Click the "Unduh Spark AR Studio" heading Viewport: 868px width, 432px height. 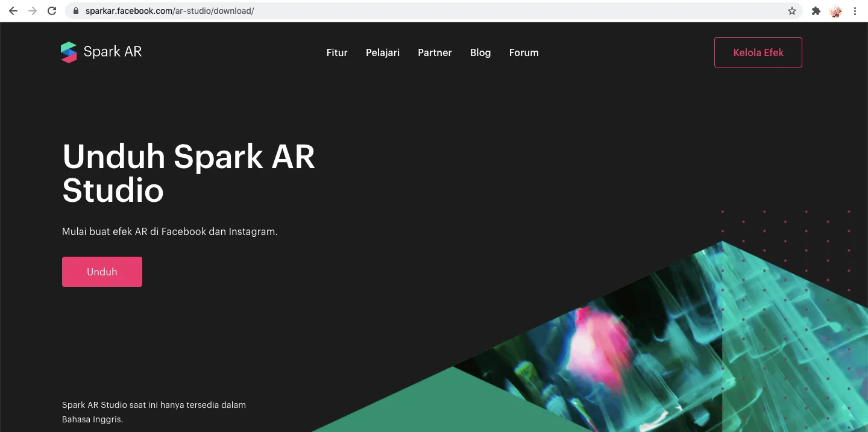coord(189,173)
